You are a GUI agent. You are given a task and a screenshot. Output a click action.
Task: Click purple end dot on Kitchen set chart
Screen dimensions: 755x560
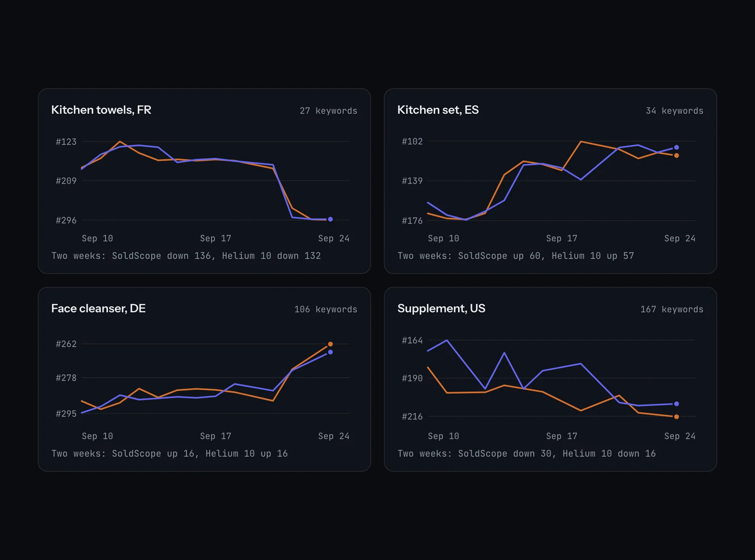[676, 148]
